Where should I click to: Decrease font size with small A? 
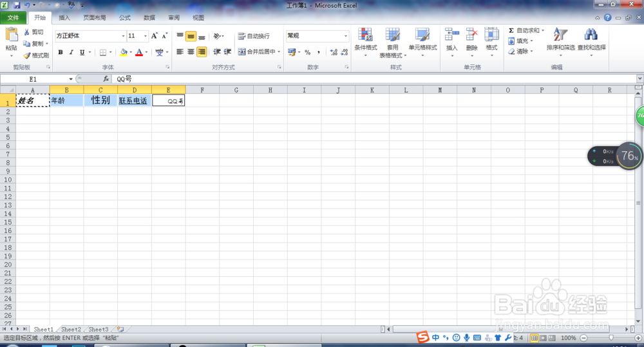pos(164,36)
